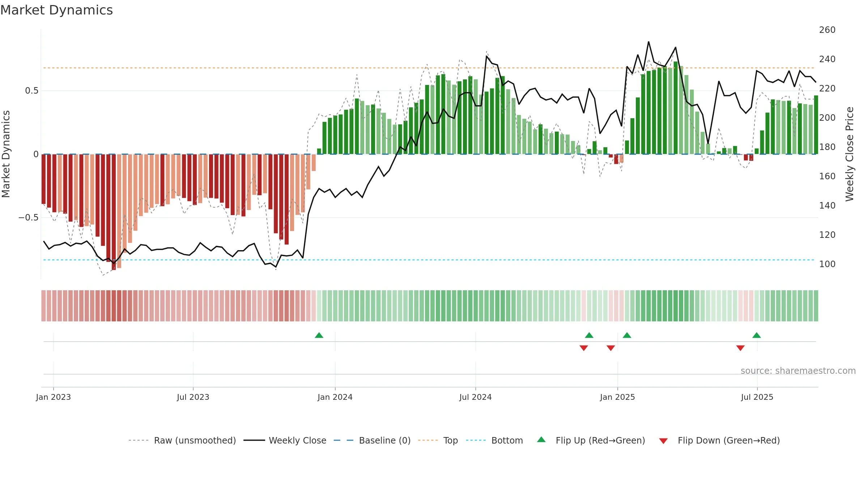868x488 pixels.
Task: Toggle the Weekly Close legend entry
Action: point(285,440)
